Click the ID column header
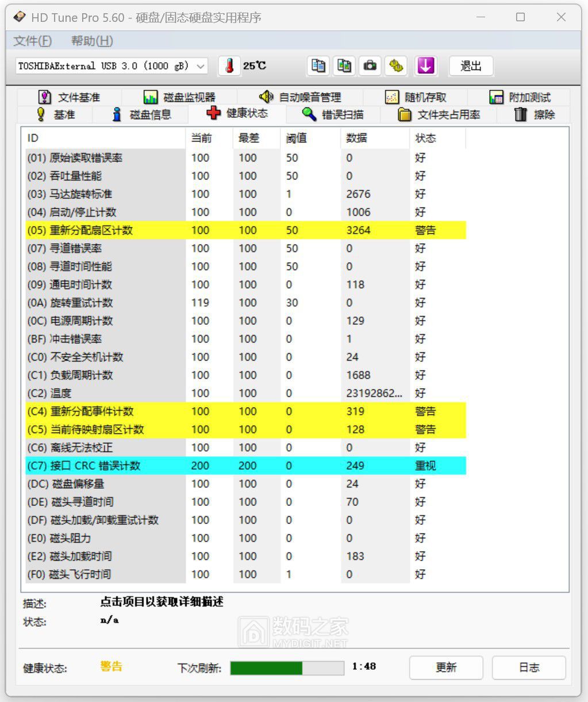This screenshot has width=588, height=702. [104, 138]
